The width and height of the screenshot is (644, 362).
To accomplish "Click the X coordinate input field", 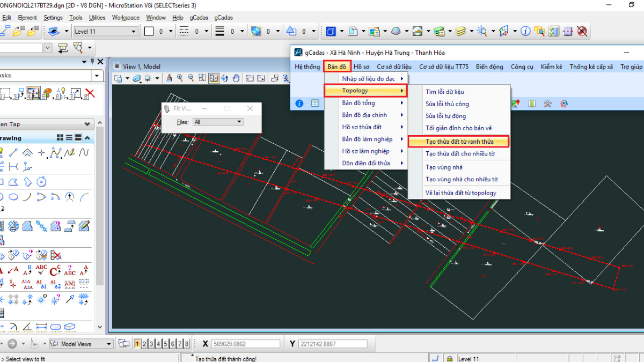I will (x=245, y=344).
